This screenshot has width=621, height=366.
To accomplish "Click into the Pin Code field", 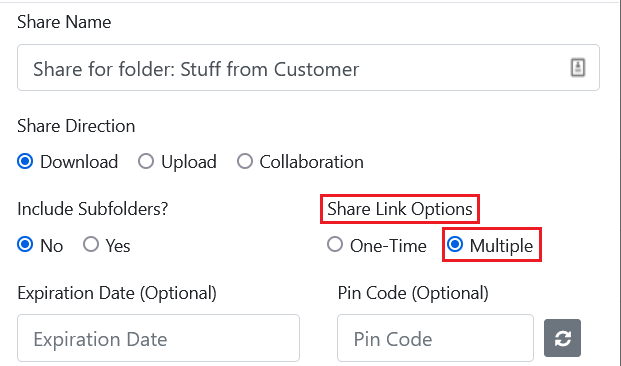I will point(435,338).
